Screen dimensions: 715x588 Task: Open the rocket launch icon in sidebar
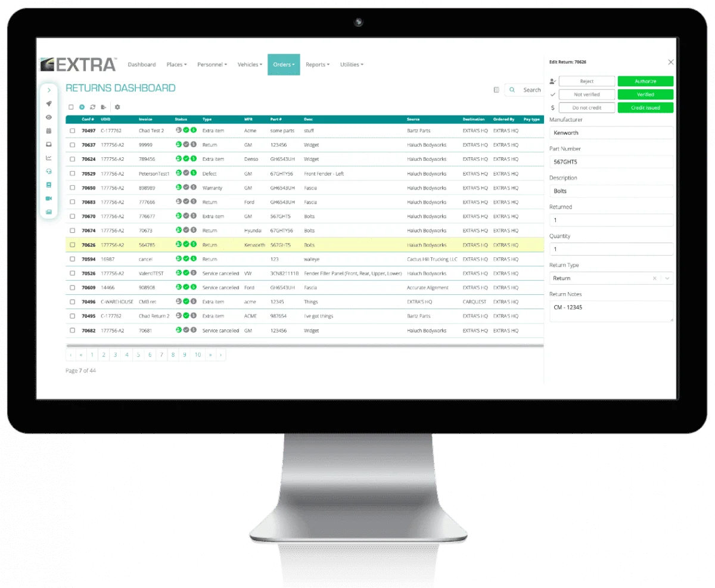[x=49, y=104]
